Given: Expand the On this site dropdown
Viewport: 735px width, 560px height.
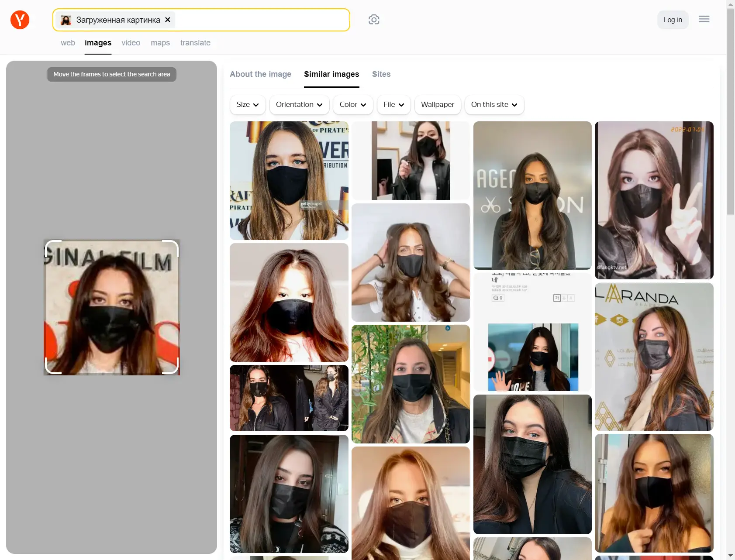Looking at the screenshot, I should (x=494, y=105).
